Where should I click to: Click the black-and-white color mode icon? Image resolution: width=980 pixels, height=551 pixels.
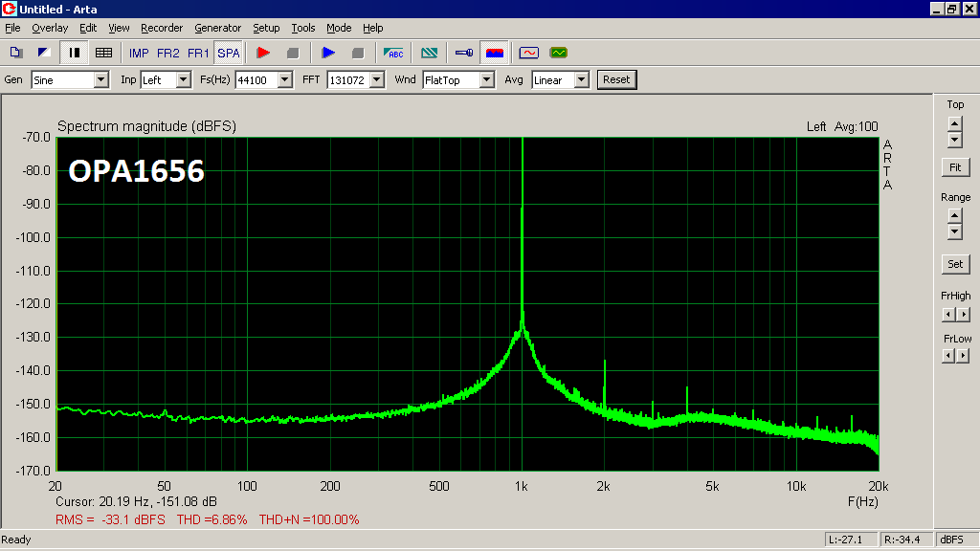[44, 54]
